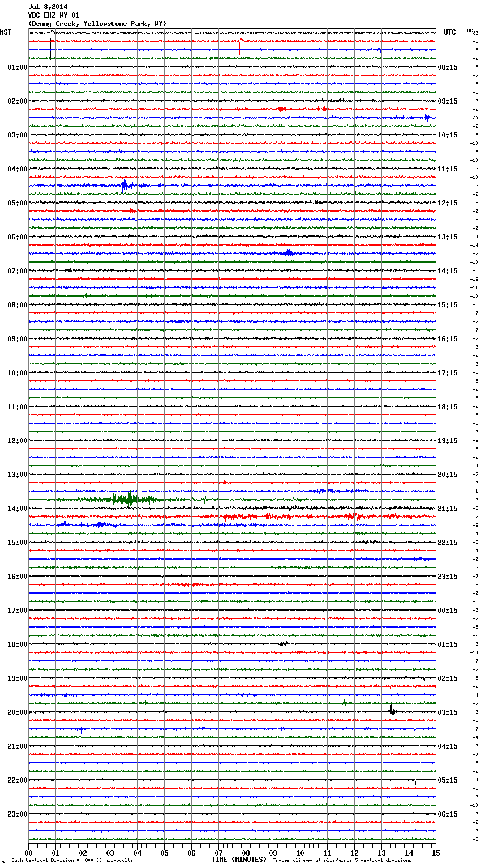Select the '18:00' MST hour label
Screen dimensions: 481x868
pos(18,644)
